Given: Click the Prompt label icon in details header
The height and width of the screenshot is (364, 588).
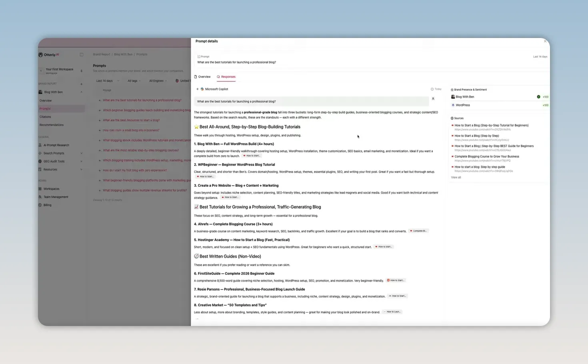Looking at the screenshot, I should point(199,57).
